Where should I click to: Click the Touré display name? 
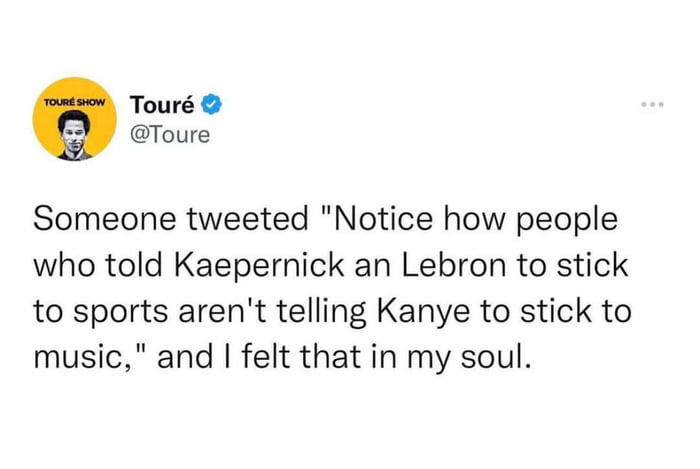pyautogui.click(x=163, y=105)
